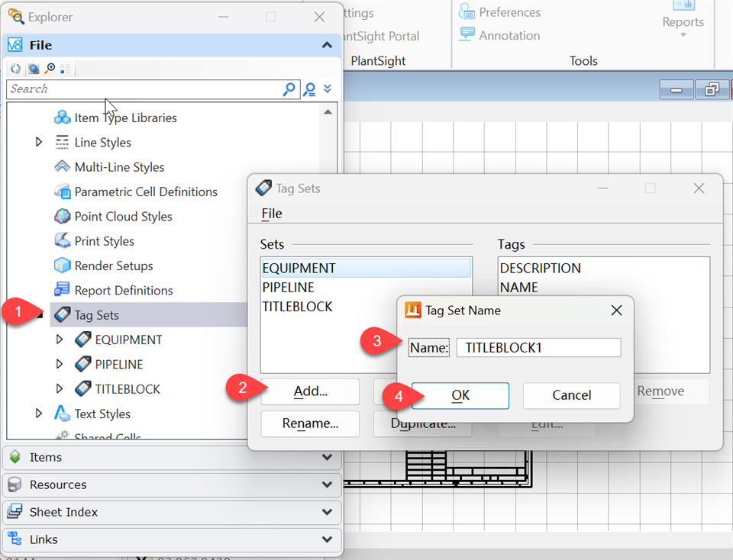
Task: Open advanced search icon beside the Search box
Action: point(309,89)
